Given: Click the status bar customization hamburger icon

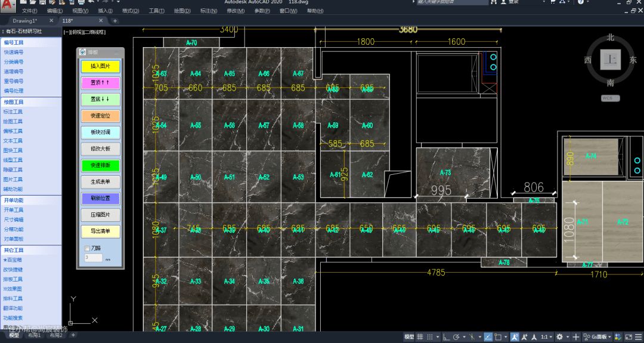Looking at the screenshot, I should 639,337.
